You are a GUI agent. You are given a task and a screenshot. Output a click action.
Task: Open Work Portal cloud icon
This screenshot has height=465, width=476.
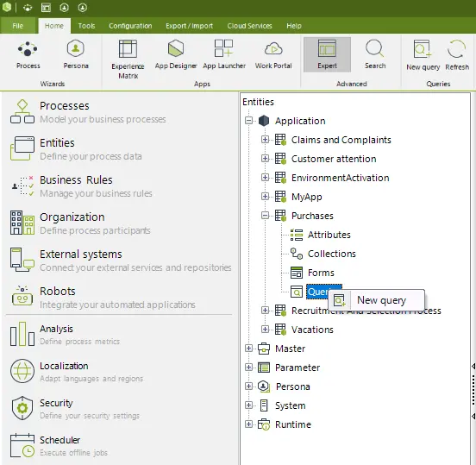click(x=273, y=54)
